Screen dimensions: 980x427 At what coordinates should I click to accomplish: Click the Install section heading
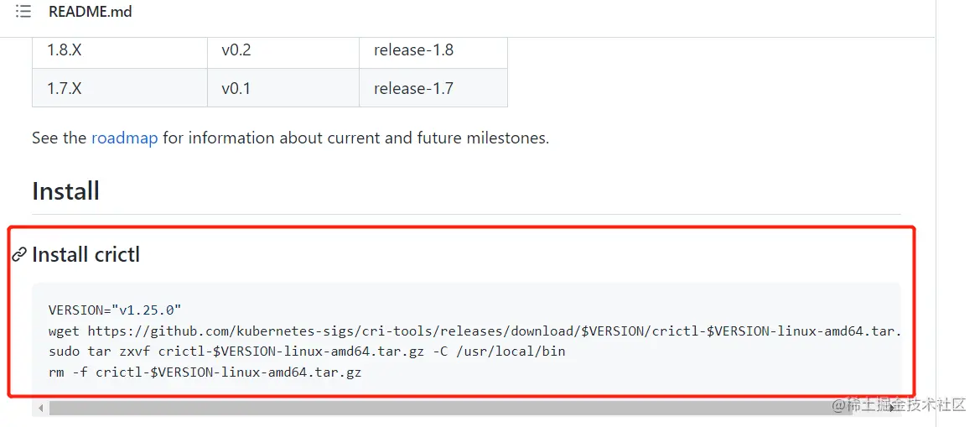tap(65, 190)
